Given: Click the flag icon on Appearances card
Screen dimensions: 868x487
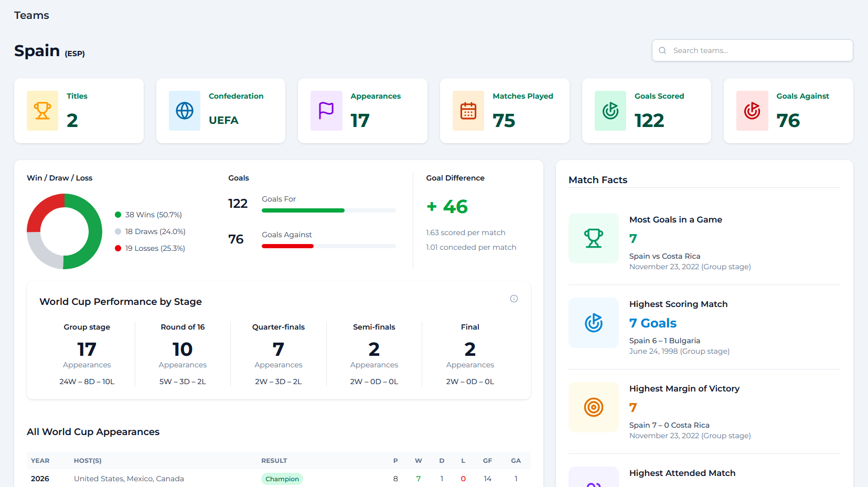Looking at the screenshot, I should pos(326,111).
